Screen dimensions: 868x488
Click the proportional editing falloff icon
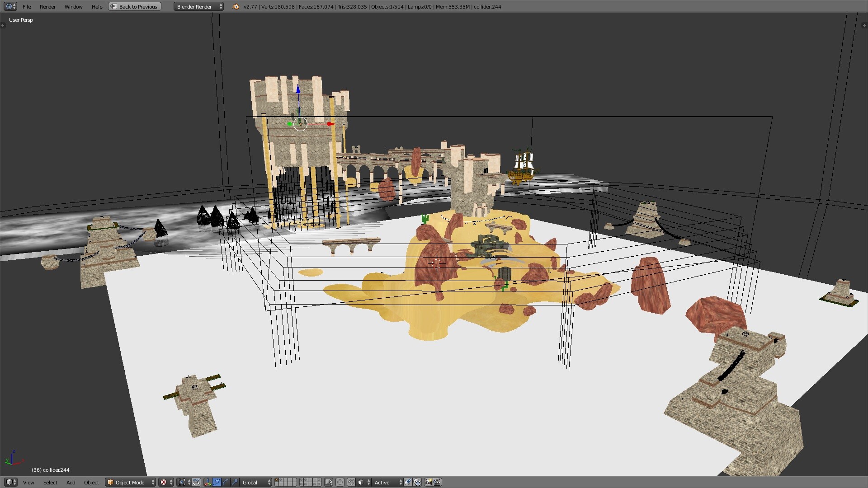pos(339,482)
